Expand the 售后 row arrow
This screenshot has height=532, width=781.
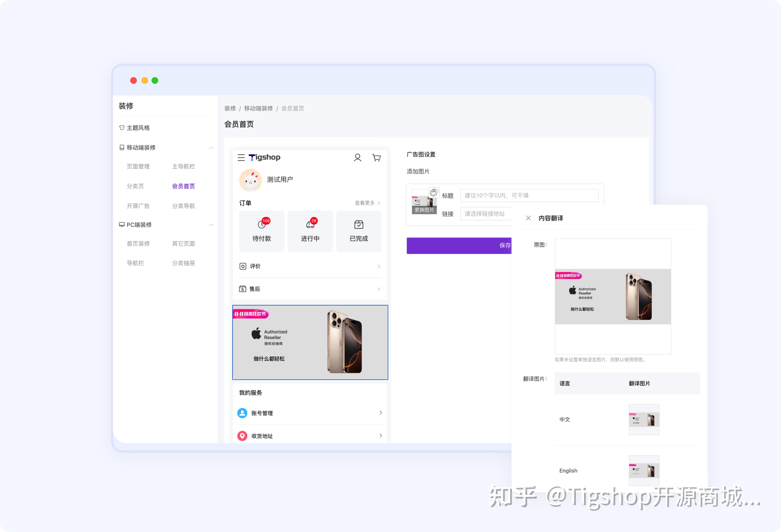[379, 289]
